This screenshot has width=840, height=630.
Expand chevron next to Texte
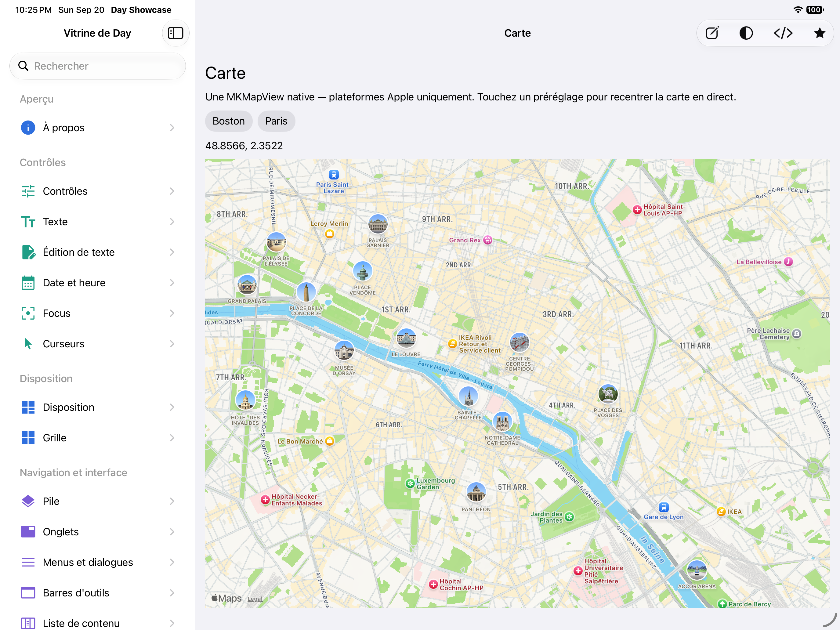tap(172, 222)
